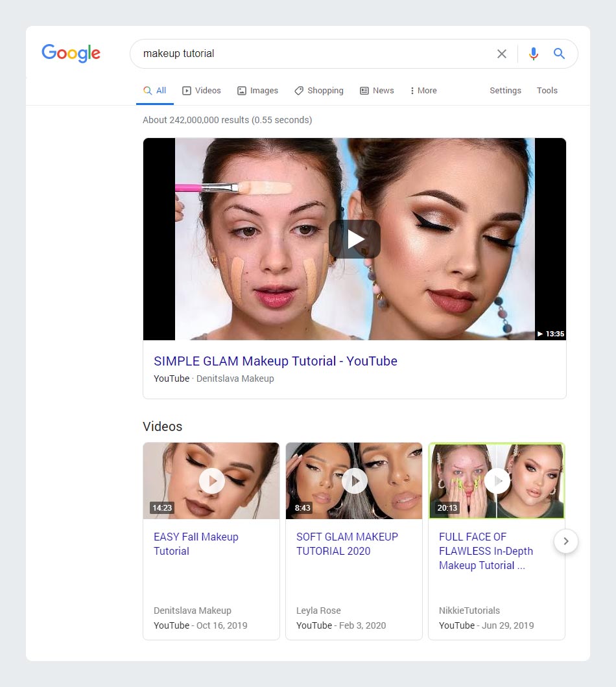616x687 pixels.
Task: Start voice search with the microphone icon
Action: tap(534, 54)
